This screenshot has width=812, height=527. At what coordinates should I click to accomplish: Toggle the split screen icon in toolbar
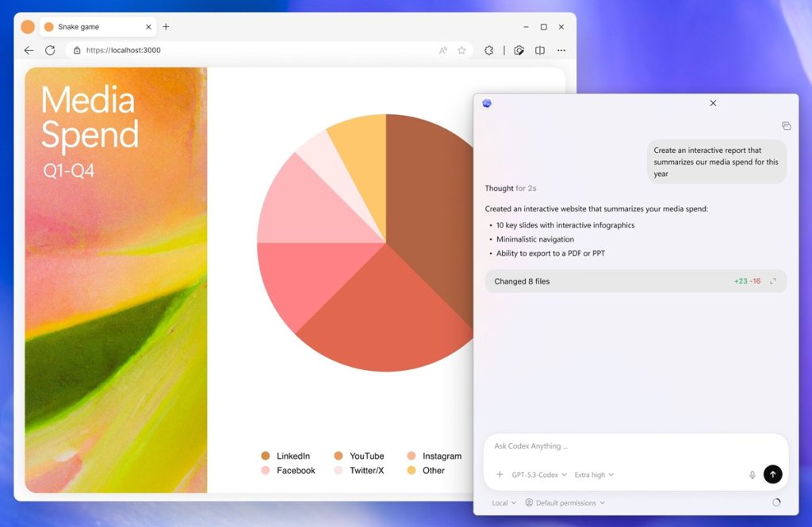(x=540, y=50)
